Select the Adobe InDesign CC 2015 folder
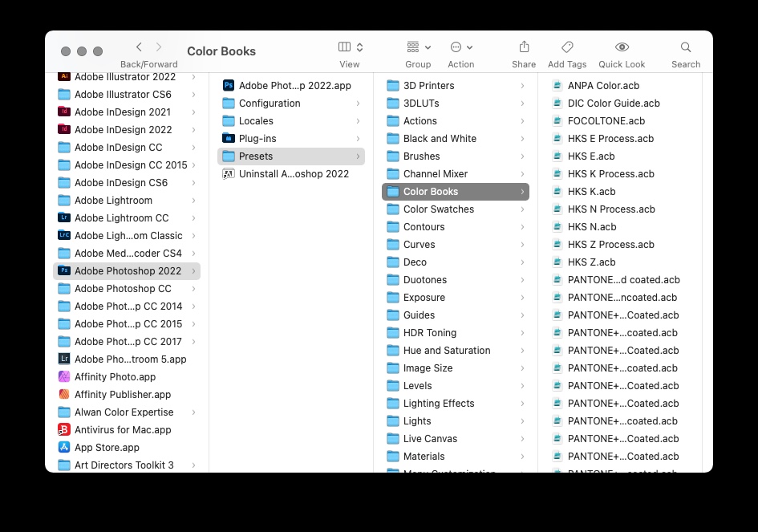Image resolution: width=758 pixels, height=532 pixels. click(x=127, y=165)
